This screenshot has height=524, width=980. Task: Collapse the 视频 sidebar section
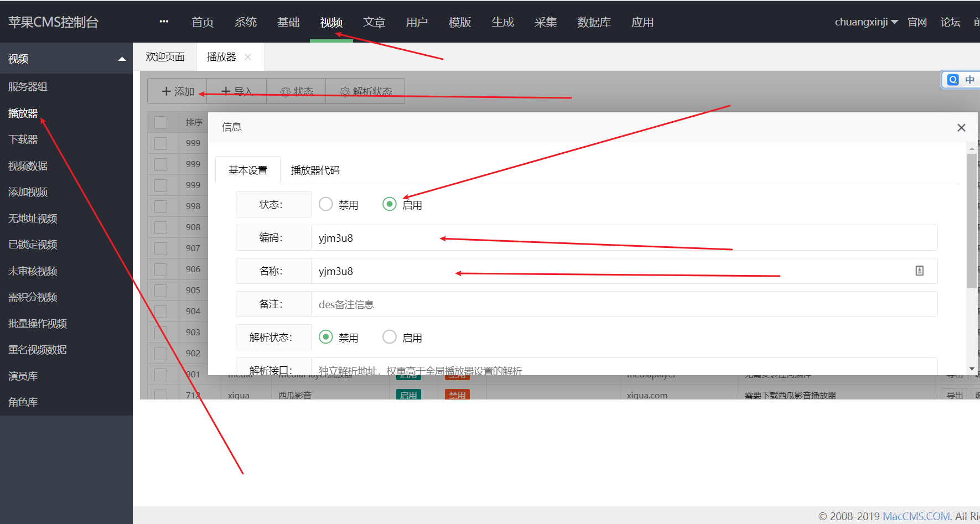[122, 59]
